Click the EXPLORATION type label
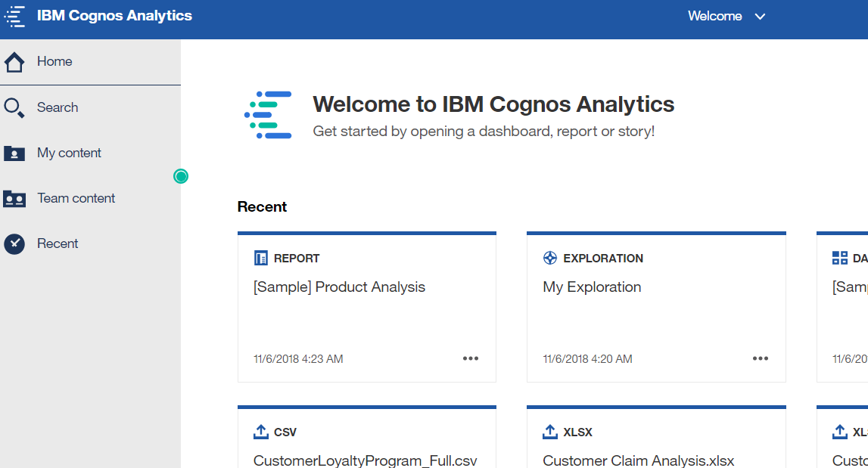The image size is (868, 468). (603, 259)
